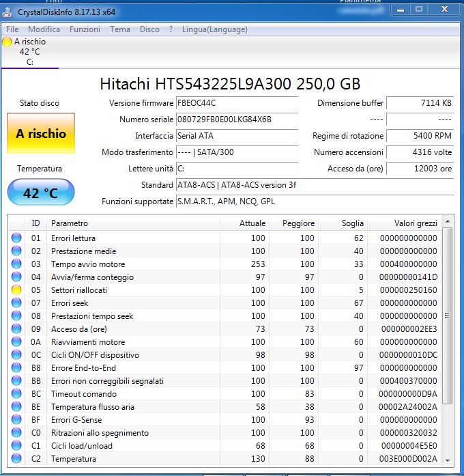Maximize the CrystalDiskInfo window

(x=419, y=10)
